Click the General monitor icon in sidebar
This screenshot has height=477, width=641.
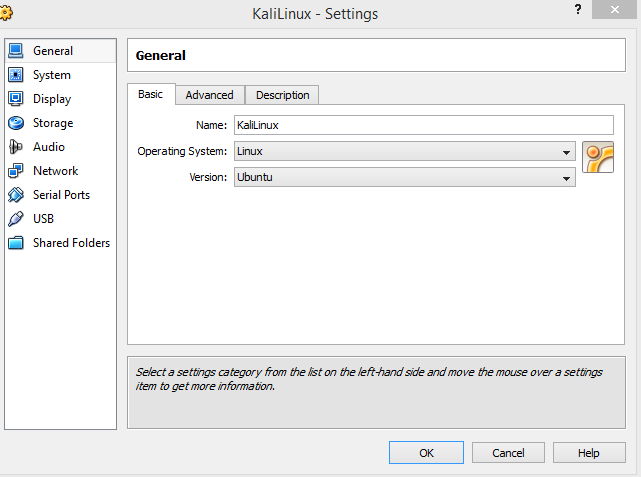[16, 51]
